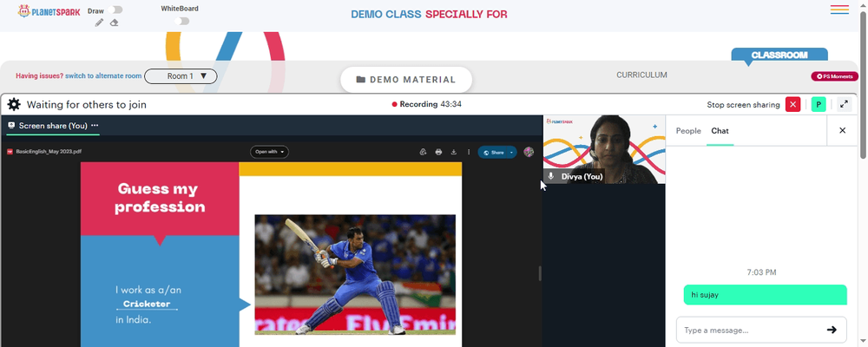Image resolution: width=868 pixels, height=347 pixels.
Task: Click the cricketer photo on the slide
Action: [355, 274]
